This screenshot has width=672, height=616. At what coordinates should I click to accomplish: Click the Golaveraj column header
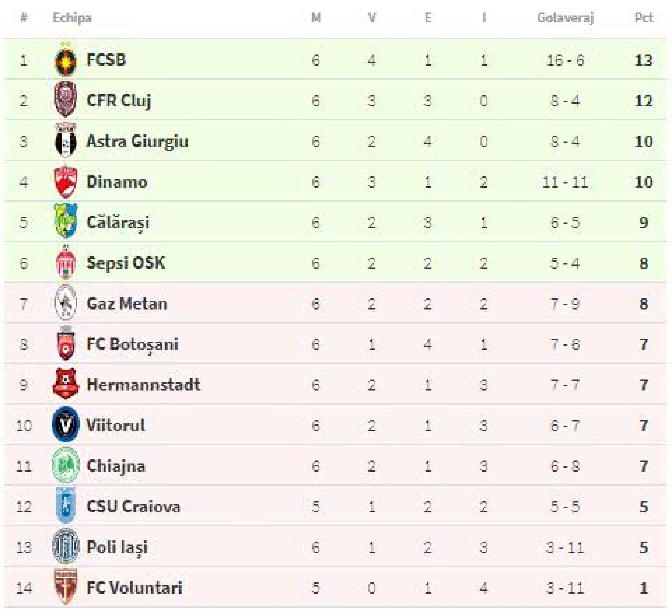[x=564, y=18]
